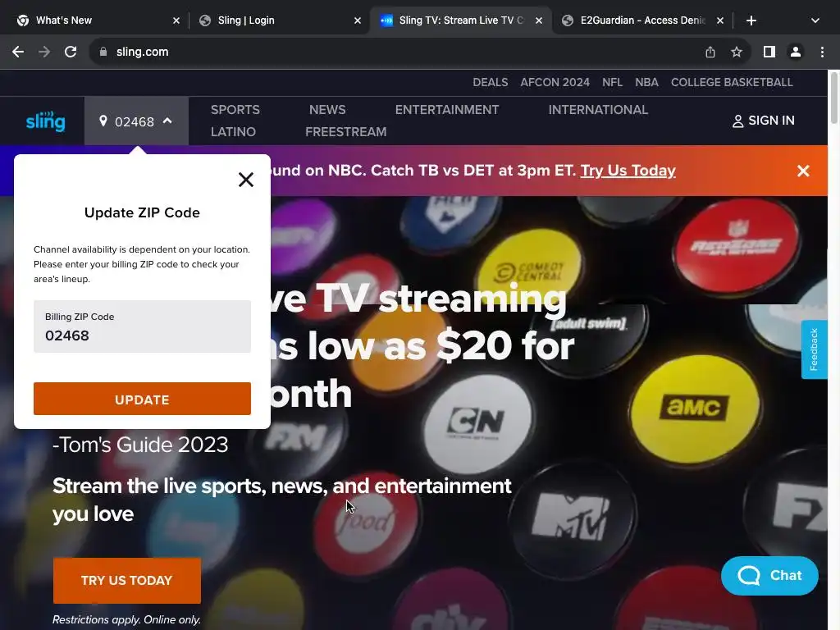Open the NEWS menu
This screenshot has width=840, height=630.
click(327, 110)
